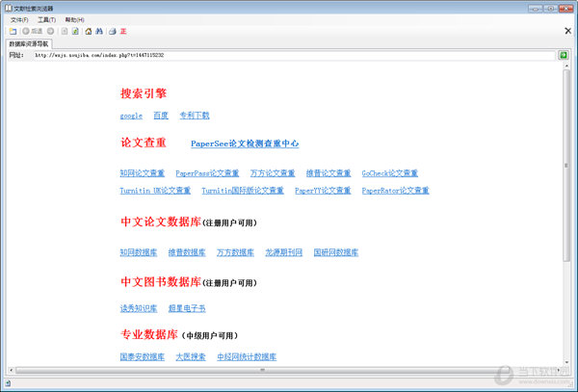This screenshot has height=392, width=578.
Task: Click the 中文论文数据库 heading
Action: 161,222
